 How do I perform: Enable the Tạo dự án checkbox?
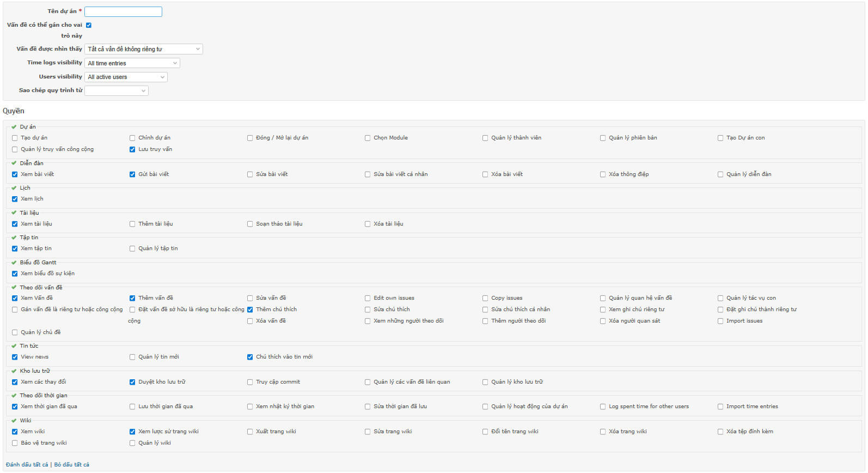(15, 138)
